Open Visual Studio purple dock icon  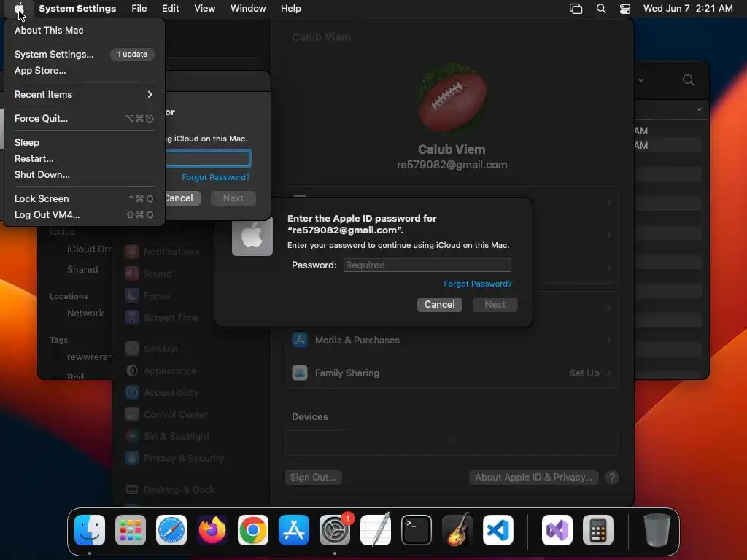[x=557, y=530]
